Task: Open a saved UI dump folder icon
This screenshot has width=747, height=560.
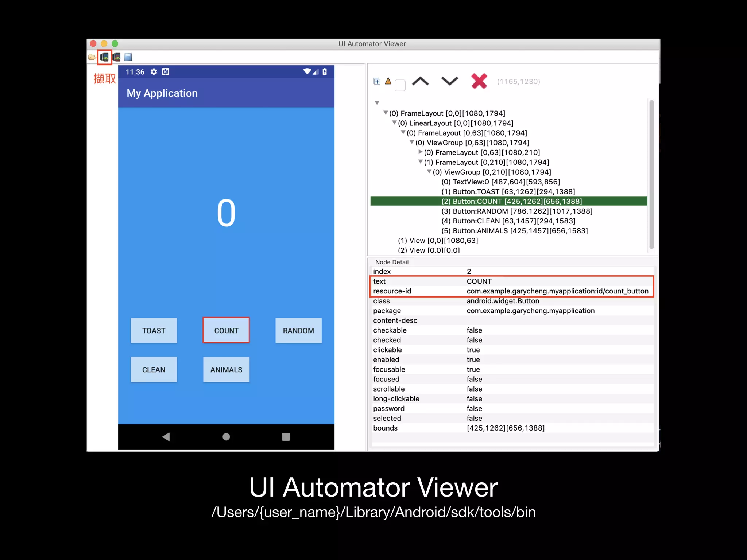Action: 92,57
